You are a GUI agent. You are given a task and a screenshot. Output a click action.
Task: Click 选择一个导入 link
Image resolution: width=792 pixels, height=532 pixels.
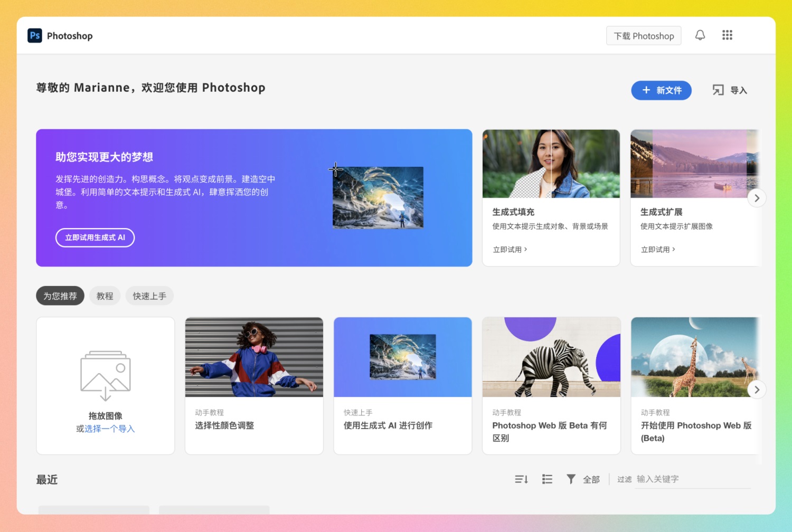pyautogui.click(x=110, y=429)
